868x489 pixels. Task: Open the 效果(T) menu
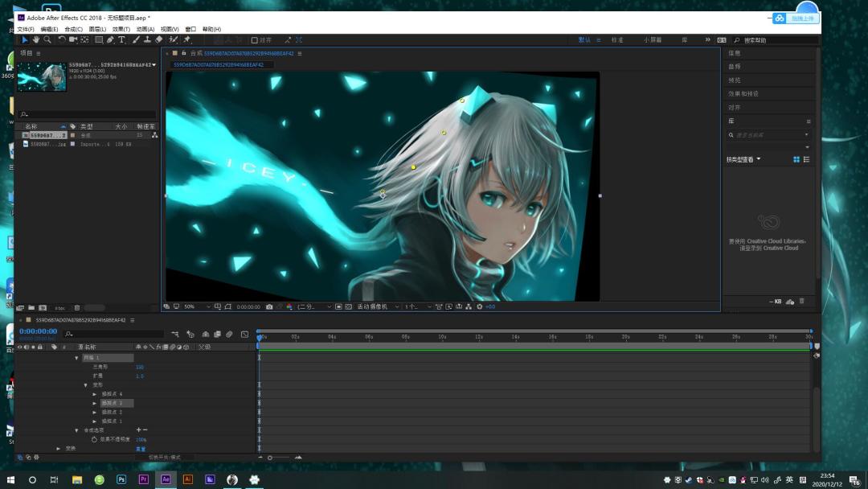[x=121, y=29]
